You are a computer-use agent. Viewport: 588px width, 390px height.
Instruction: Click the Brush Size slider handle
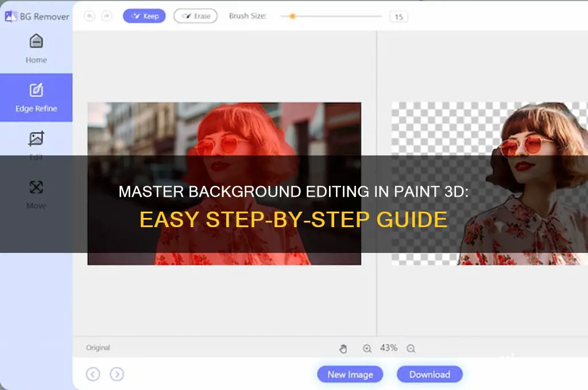click(x=292, y=16)
